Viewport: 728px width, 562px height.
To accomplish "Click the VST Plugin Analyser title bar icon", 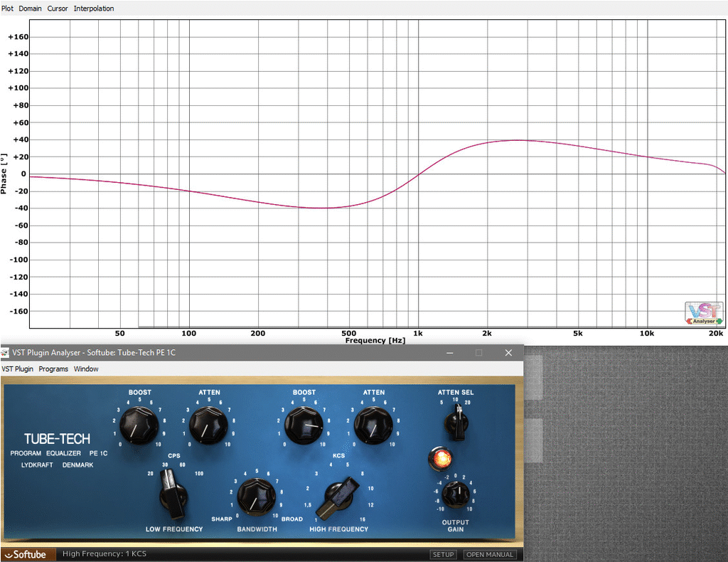I will tap(5, 353).
